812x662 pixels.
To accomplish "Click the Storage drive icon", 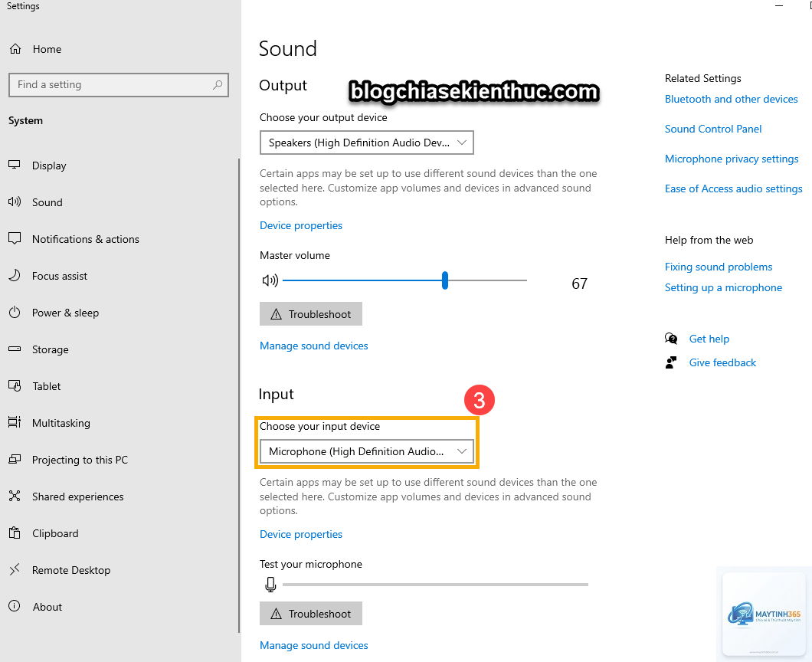I will [x=15, y=349].
